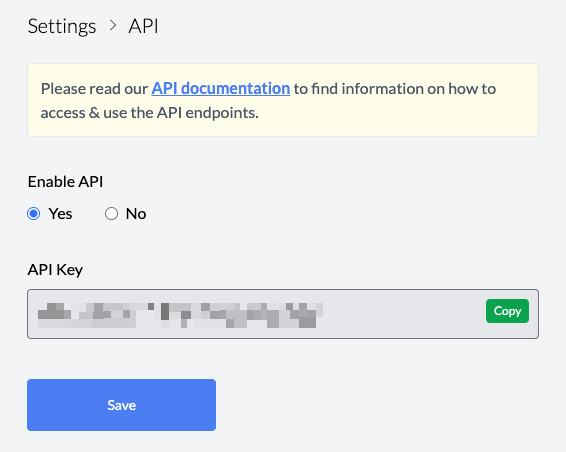Click the 'Please read our' notice text
This screenshot has width=566, height=452.
coord(94,88)
